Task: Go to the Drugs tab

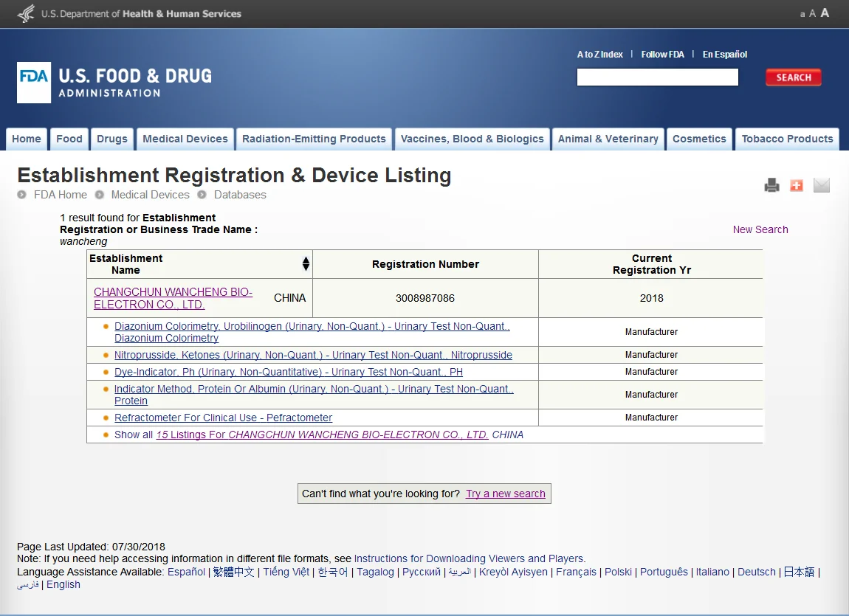Action: tap(112, 139)
